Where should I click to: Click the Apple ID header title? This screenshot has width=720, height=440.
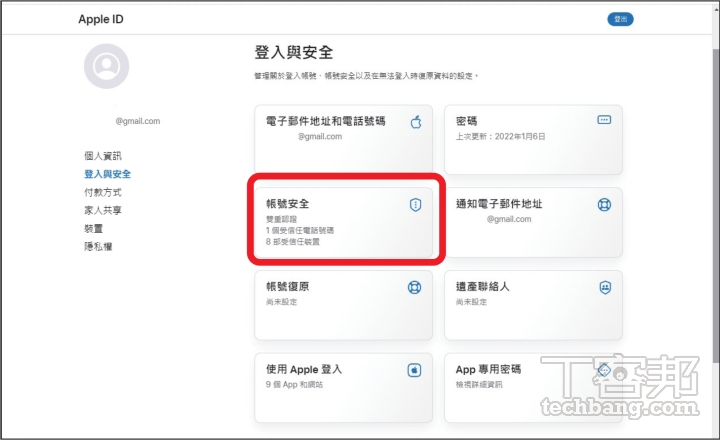pyautogui.click(x=101, y=19)
